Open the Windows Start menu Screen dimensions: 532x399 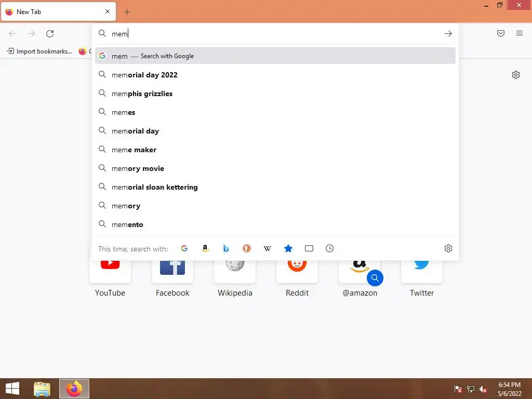[12, 389]
